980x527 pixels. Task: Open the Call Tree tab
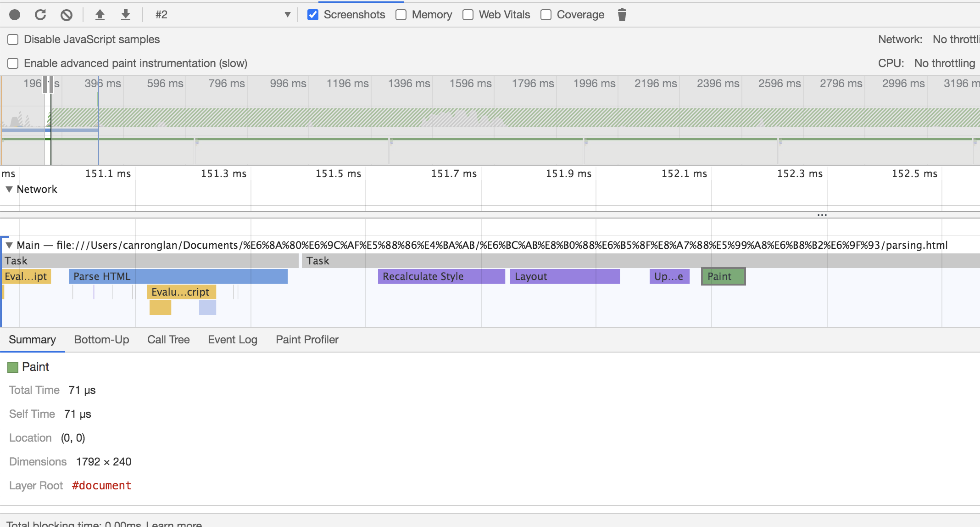coord(168,340)
